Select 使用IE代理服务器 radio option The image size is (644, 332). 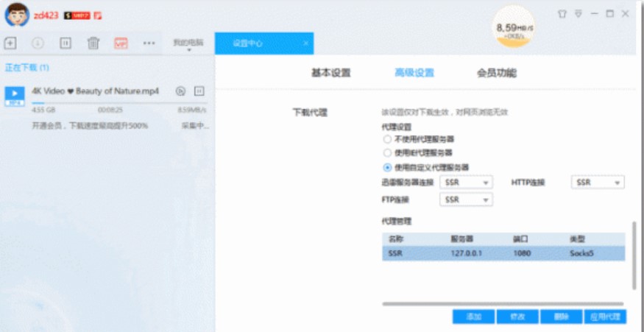387,153
